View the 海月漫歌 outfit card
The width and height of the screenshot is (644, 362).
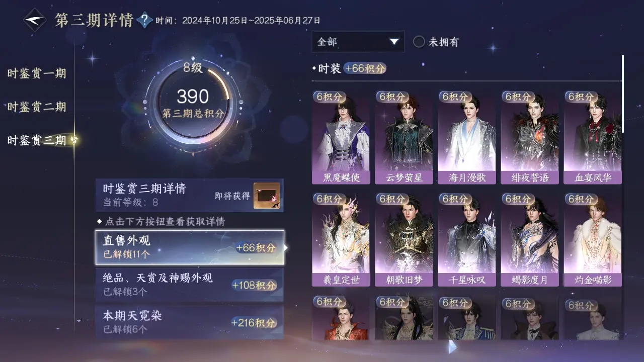(x=467, y=137)
